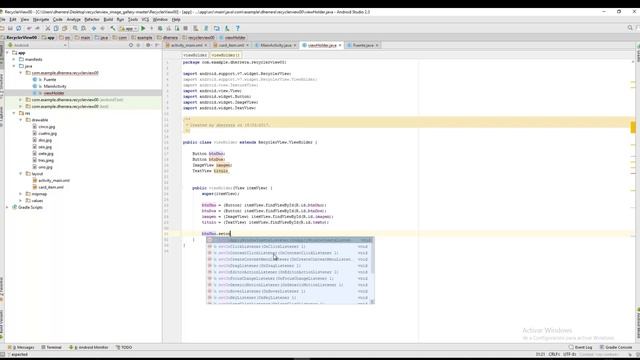The width and height of the screenshot is (640, 360).
Task: Click the Search Everywhere magnifier at top right
Action: click(630, 28)
